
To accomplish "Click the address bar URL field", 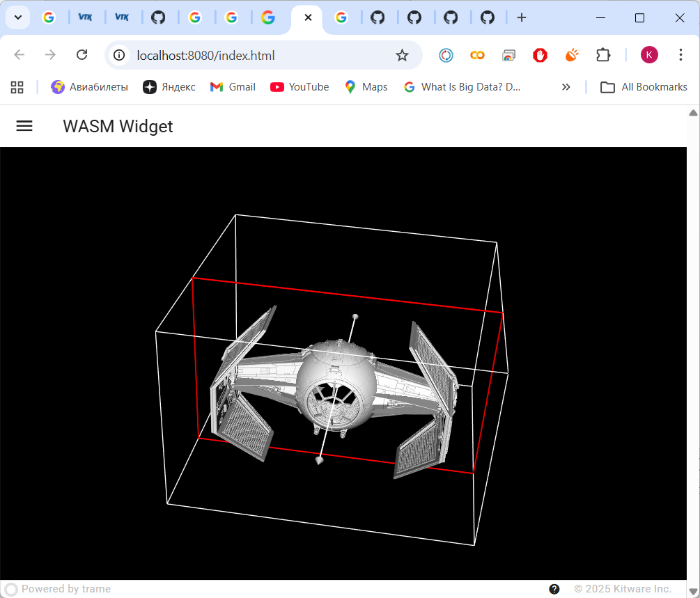I will coord(258,55).
